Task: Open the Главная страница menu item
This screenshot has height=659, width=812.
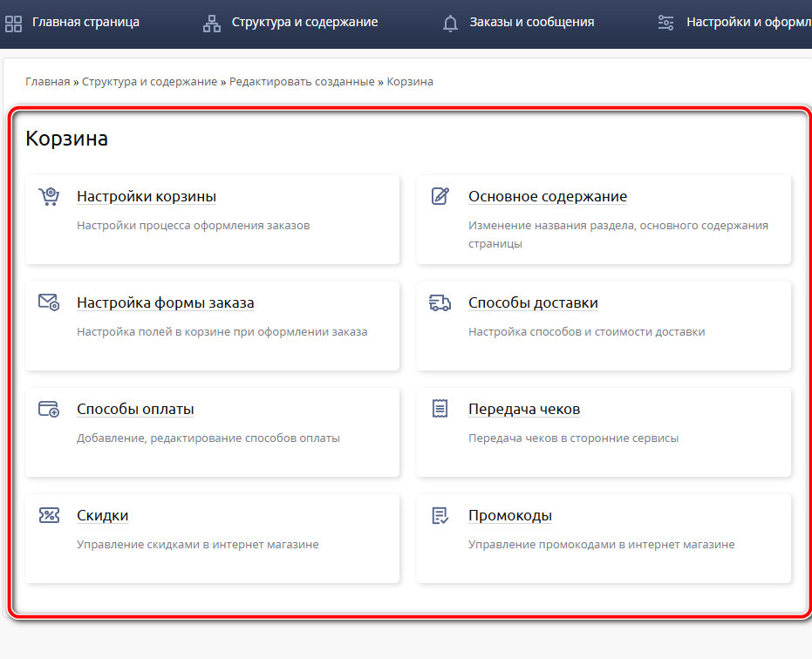Action: [x=85, y=23]
